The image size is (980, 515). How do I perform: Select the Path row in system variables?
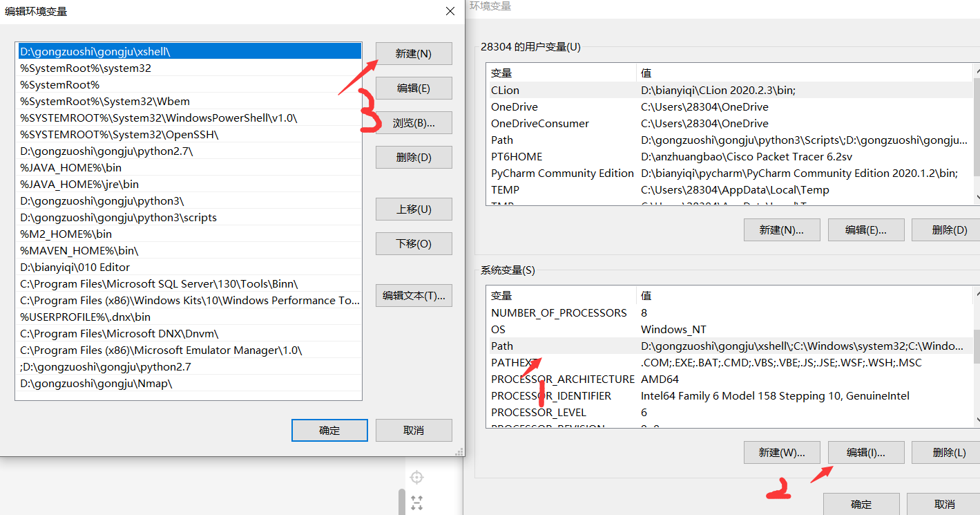729,346
